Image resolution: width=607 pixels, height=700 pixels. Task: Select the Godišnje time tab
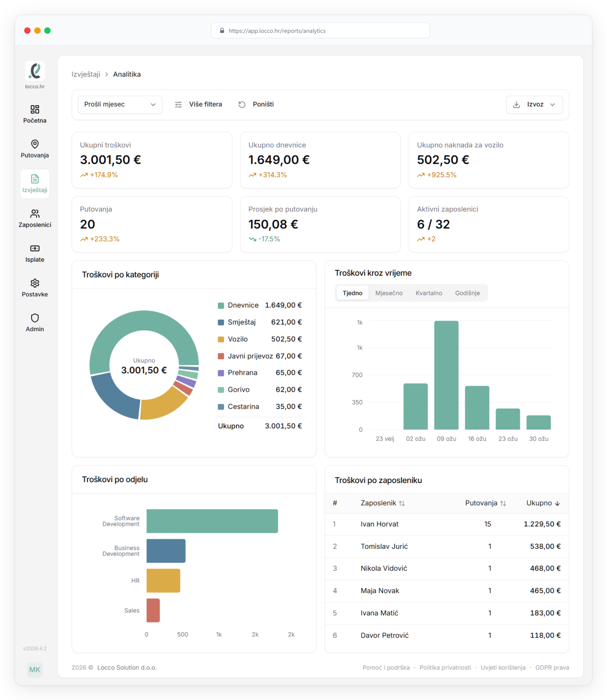[467, 293]
